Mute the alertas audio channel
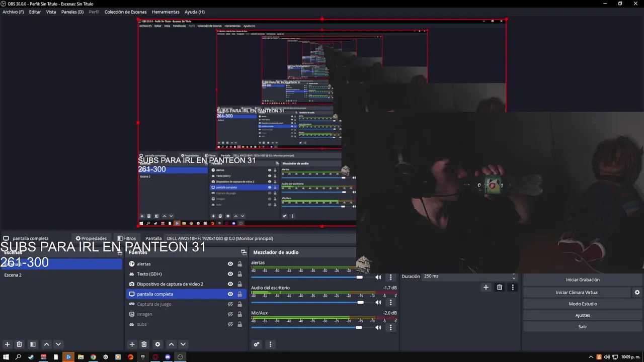Screen dimensions: 644x362 [x=378, y=277]
